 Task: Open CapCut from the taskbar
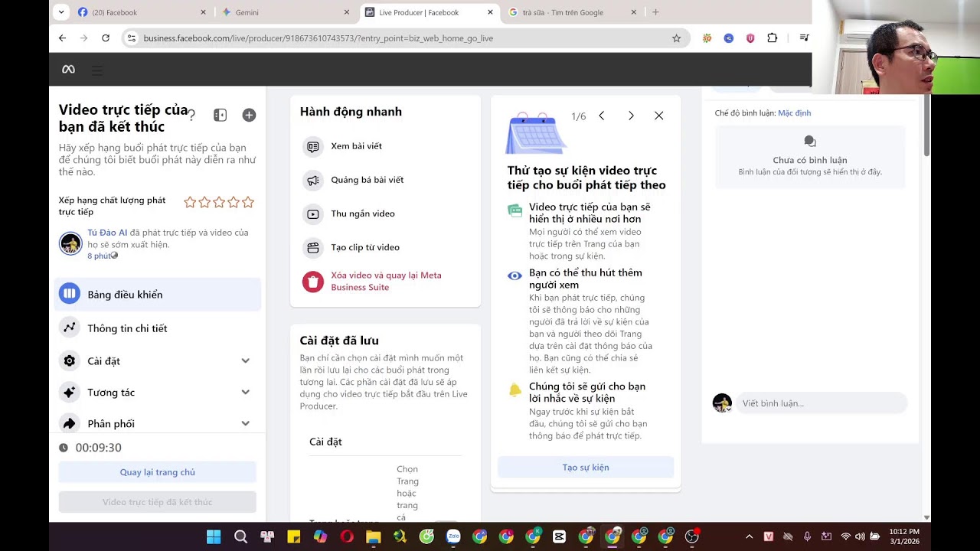(x=560, y=536)
